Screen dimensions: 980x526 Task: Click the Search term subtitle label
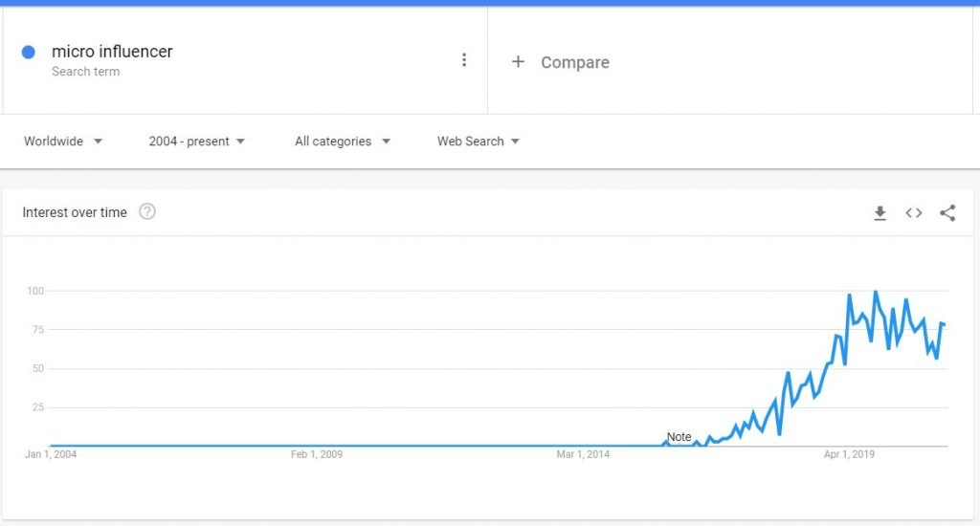(85, 71)
